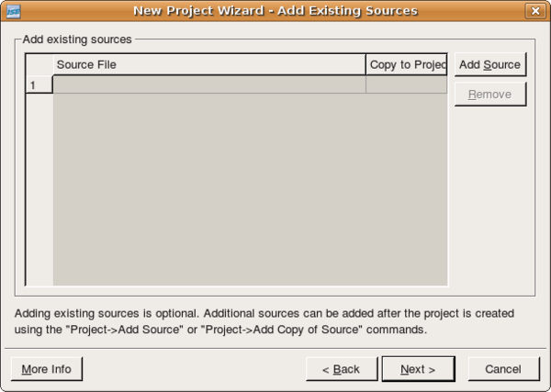The height and width of the screenshot is (392, 551).
Task: Click the wizard title bar text
Action: [x=275, y=11]
